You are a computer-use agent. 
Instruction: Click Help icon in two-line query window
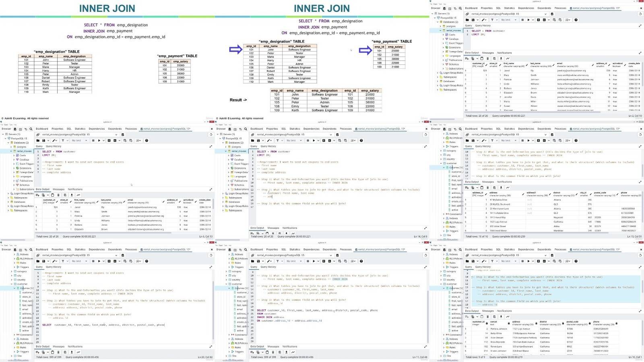tap(576, 20)
